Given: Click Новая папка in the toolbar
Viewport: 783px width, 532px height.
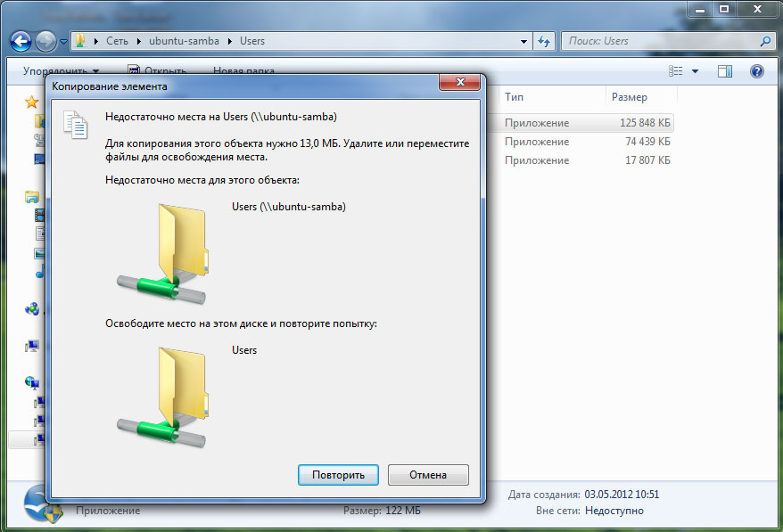Looking at the screenshot, I should pyautogui.click(x=243, y=71).
